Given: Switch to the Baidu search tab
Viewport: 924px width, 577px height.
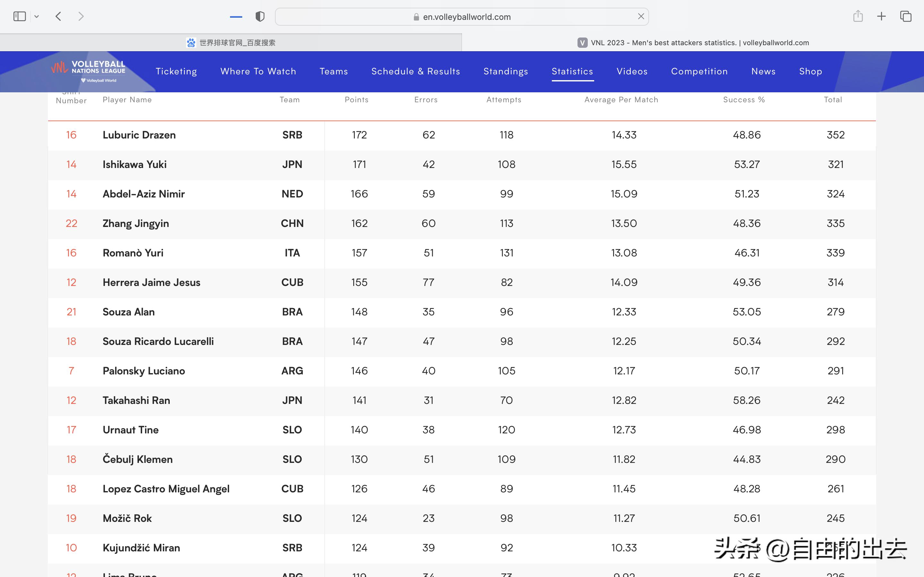Looking at the screenshot, I should point(231,43).
